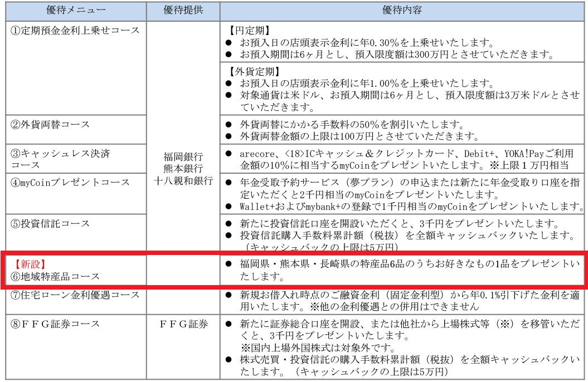Click the 【外貨定期】 heading

[x=254, y=71]
